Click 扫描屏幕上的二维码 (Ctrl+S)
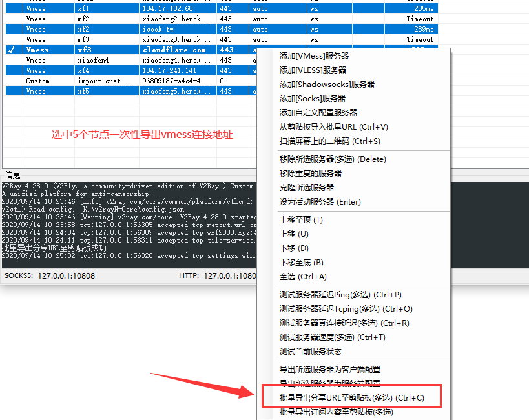Image resolution: width=529 pixels, height=420 pixels. (329, 141)
